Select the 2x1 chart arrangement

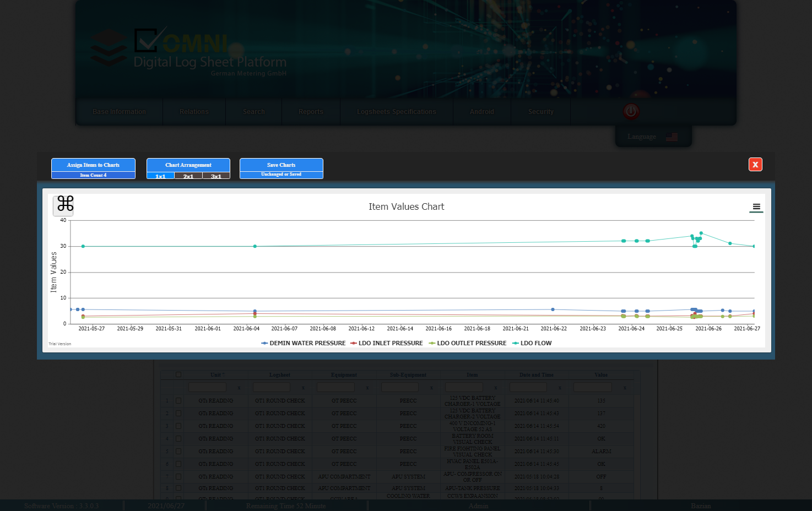point(188,176)
